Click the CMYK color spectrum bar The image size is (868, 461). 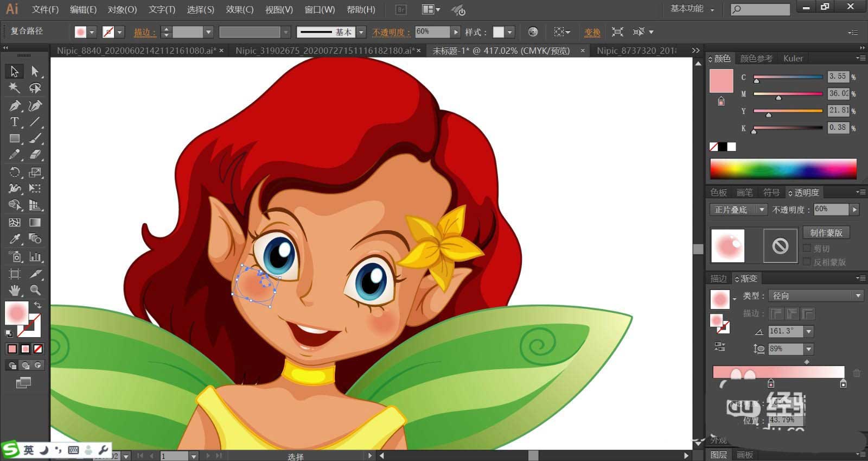pyautogui.click(x=783, y=169)
